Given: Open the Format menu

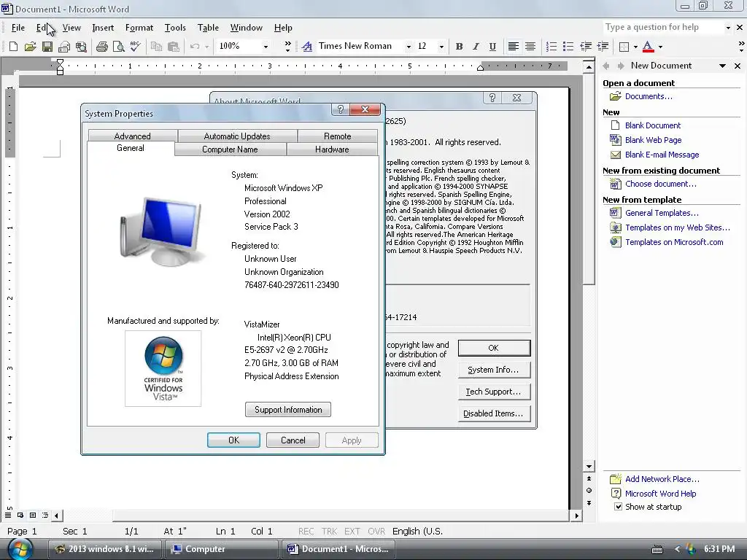Looking at the screenshot, I should pyautogui.click(x=139, y=28).
